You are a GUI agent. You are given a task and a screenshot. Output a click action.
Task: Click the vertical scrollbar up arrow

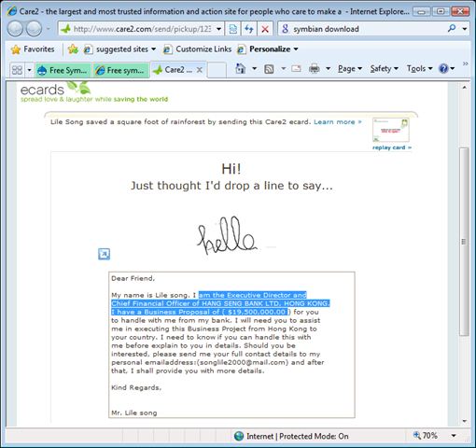(464, 88)
